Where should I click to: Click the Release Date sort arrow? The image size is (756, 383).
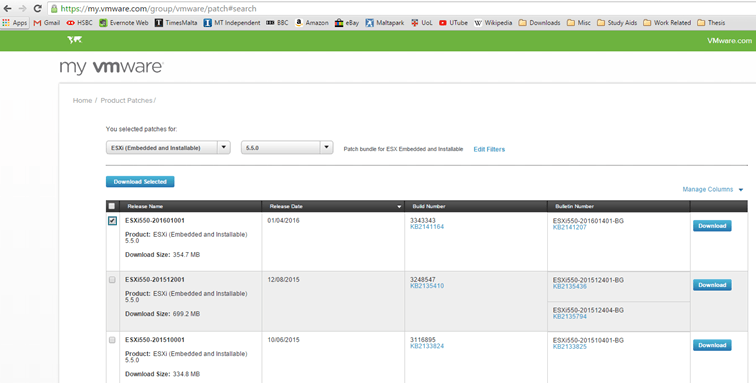point(399,206)
